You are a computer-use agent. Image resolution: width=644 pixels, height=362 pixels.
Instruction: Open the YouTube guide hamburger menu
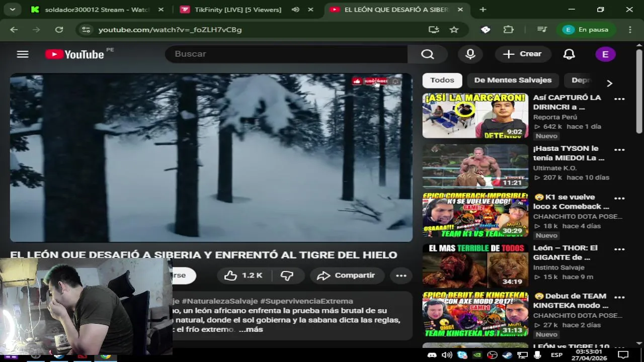23,54
